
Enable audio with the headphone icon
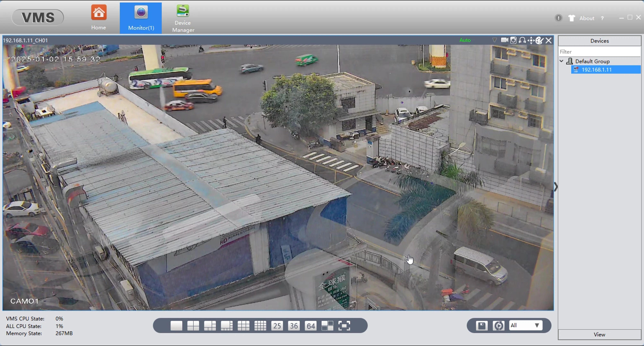coord(522,40)
